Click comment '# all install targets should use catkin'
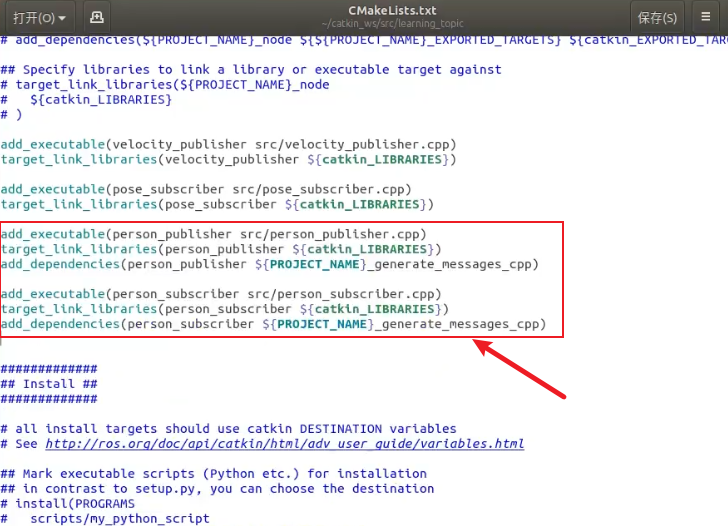The image size is (728, 526). click(x=228, y=429)
